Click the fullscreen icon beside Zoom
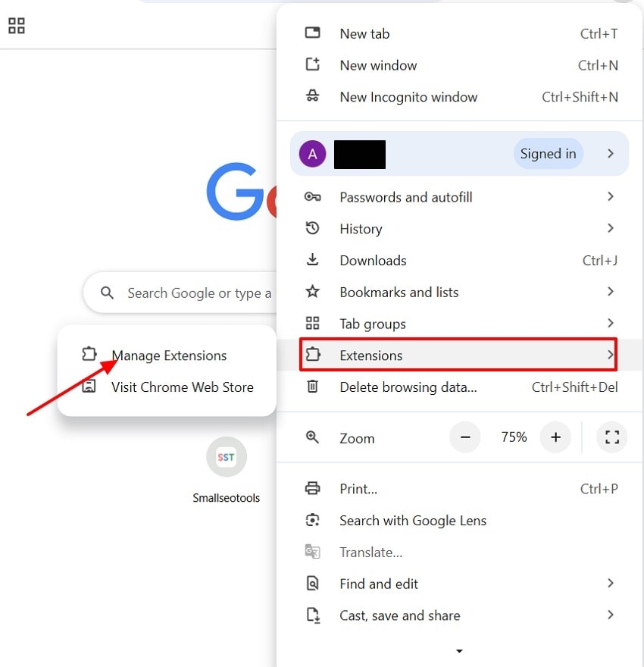 click(611, 437)
